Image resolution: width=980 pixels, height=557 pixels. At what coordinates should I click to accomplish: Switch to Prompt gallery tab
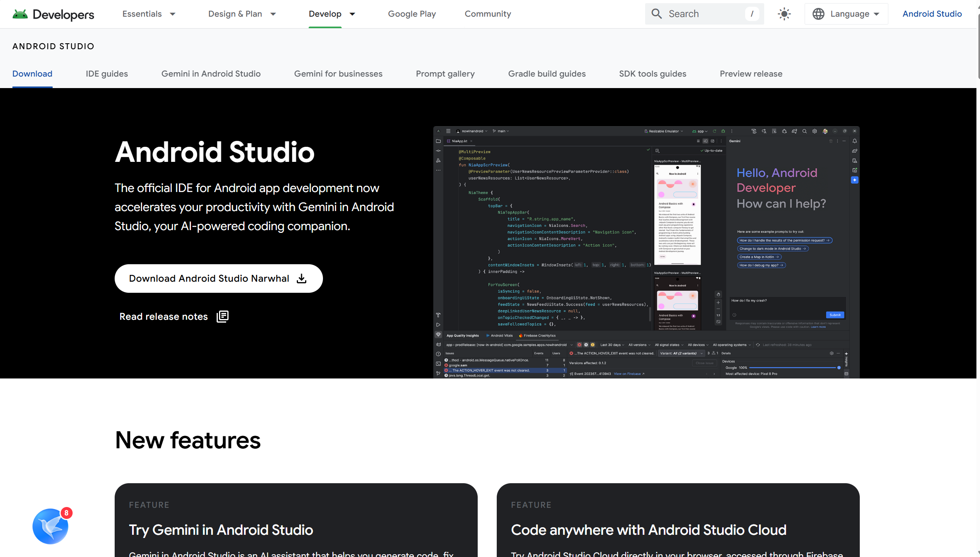(x=445, y=74)
